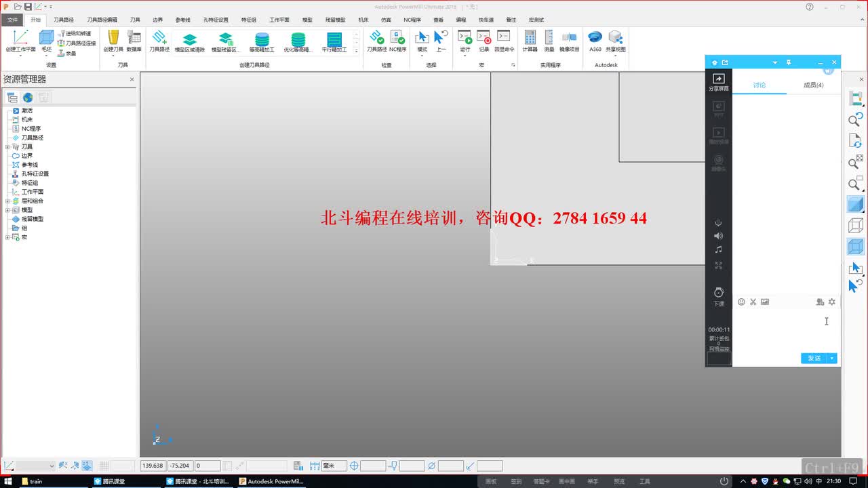The image size is (868, 488).
Task: Click the 下课 end class button
Action: [x=719, y=297]
